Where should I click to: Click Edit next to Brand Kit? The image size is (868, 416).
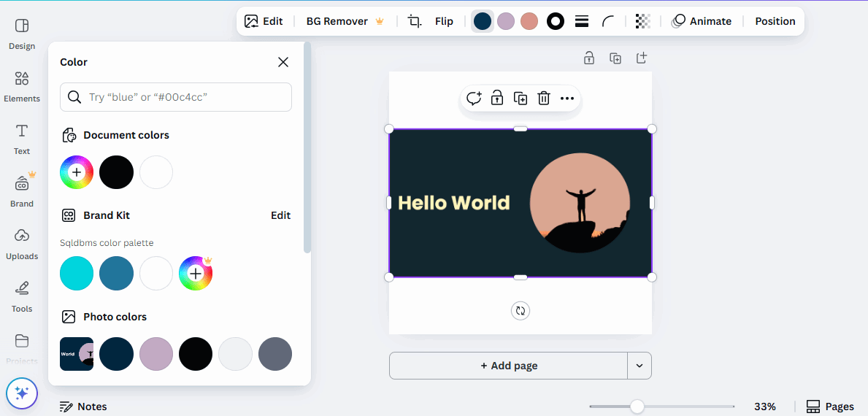click(280, 215)
